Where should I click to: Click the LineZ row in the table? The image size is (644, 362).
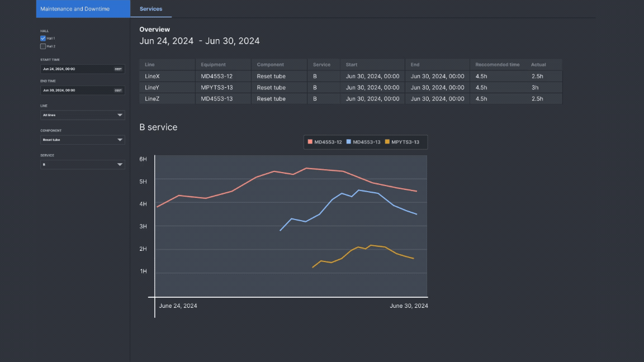(152, 99)
